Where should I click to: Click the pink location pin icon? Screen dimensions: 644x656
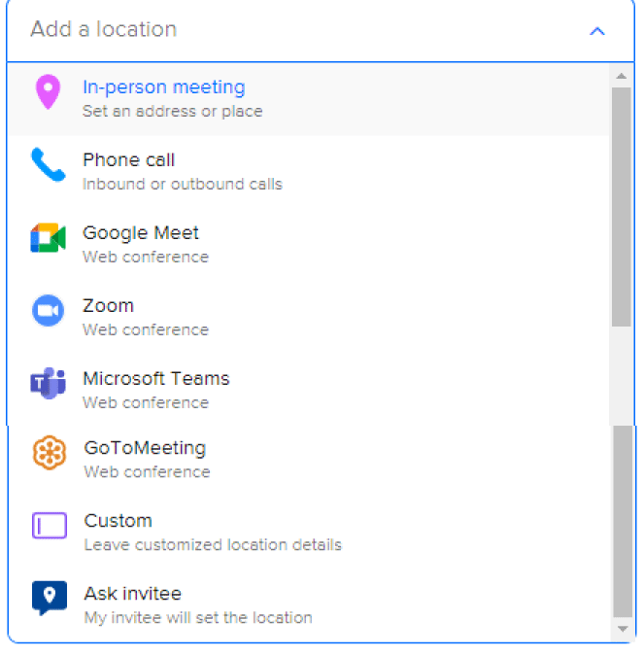pyautogui.click(x=47, y=94)
